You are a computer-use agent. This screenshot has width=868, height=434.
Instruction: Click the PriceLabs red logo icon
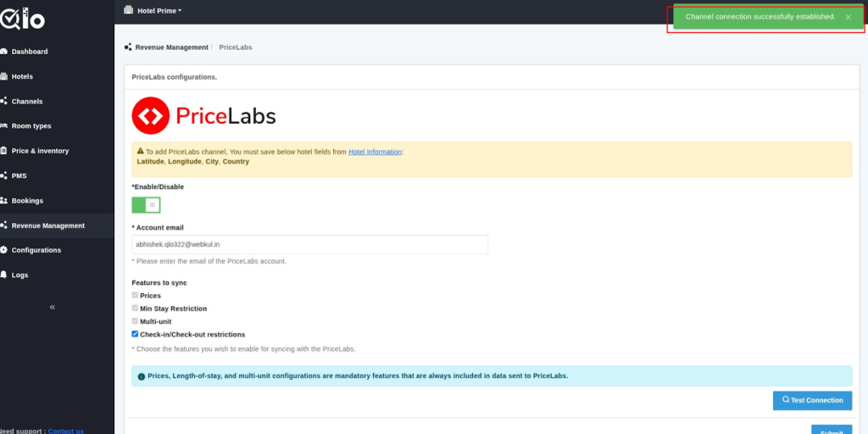151,115
